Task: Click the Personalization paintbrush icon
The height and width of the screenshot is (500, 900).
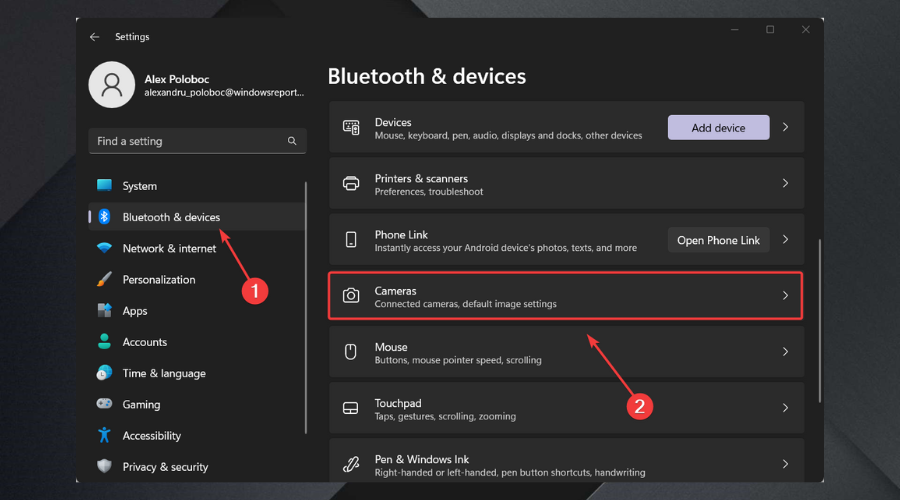Action: 104,279
